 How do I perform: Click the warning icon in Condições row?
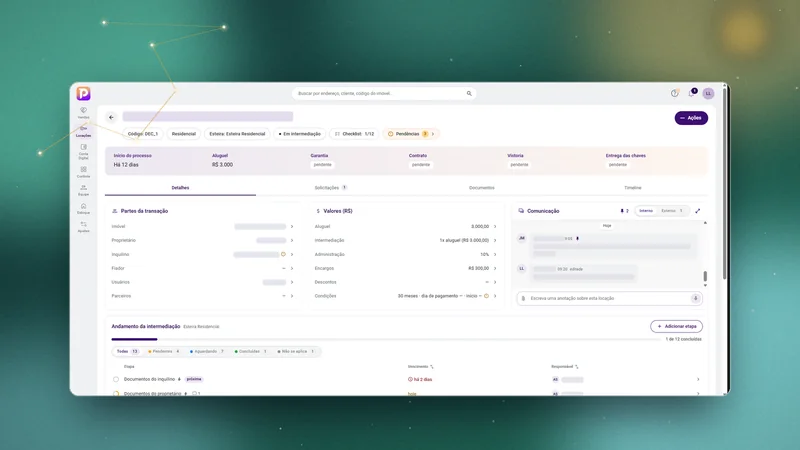pos(486,296)
